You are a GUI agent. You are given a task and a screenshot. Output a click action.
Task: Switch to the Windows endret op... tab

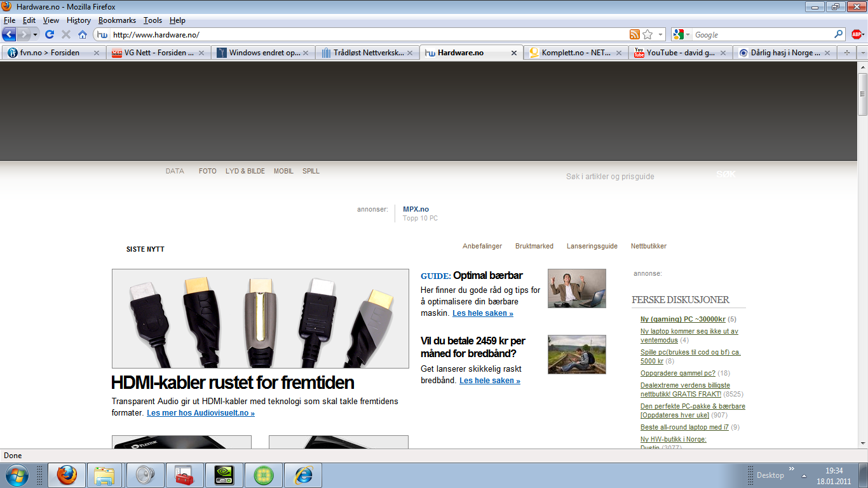point(262,53)
